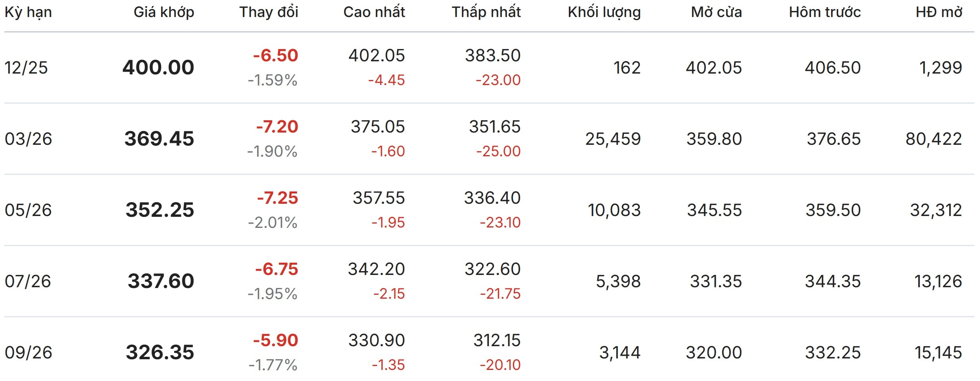
Task: Click the -7.25 change value
Action: pos(277,198)
